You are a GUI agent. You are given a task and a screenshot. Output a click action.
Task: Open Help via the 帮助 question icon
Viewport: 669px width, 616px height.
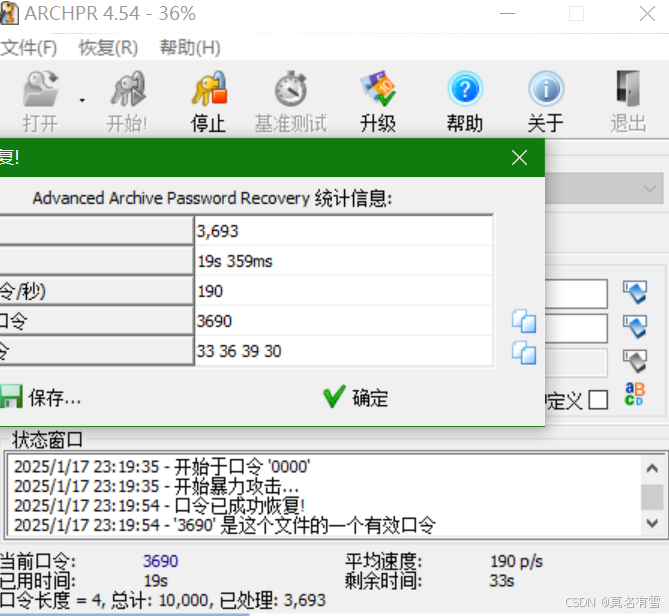465,89
